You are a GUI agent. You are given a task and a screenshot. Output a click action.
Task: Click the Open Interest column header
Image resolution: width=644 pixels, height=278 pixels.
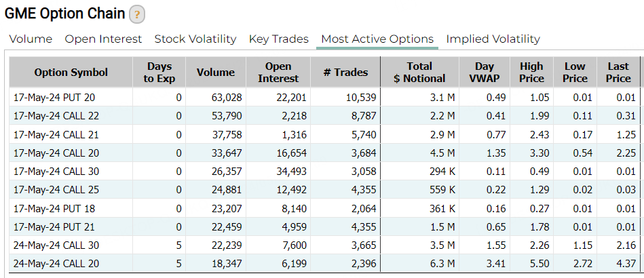pos(278,73)
